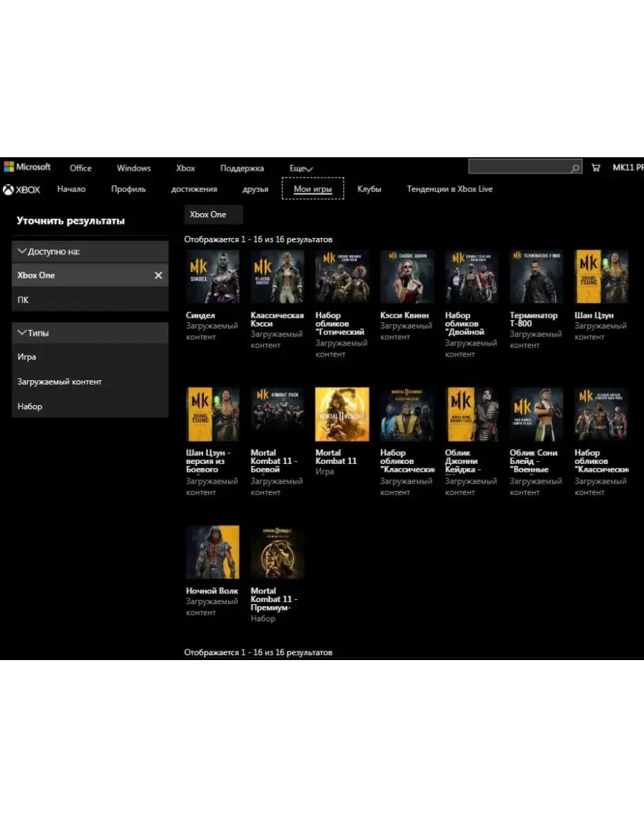Switch to the достижения tab
Screen dimensions: 644x818
194,189
